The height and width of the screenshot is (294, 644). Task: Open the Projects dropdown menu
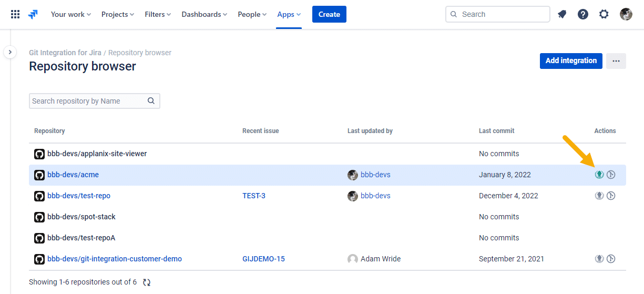point(118,14)
